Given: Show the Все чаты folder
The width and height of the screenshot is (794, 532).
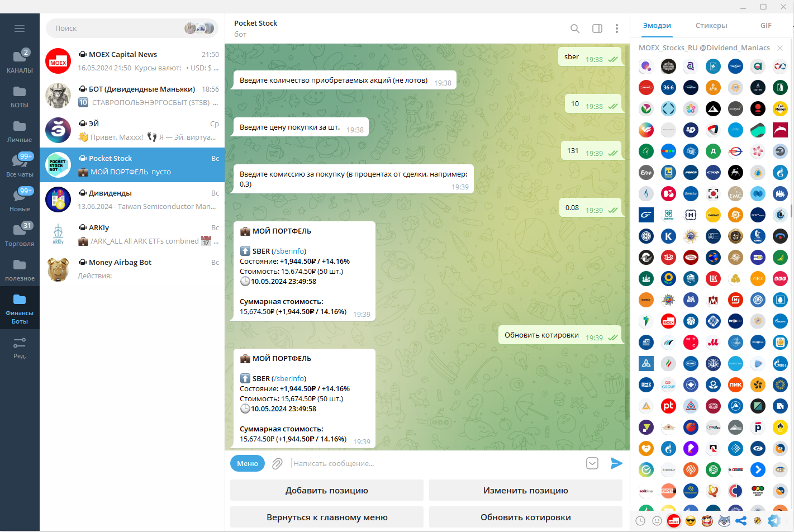Looking at the screenshot, I should [20, 165].
